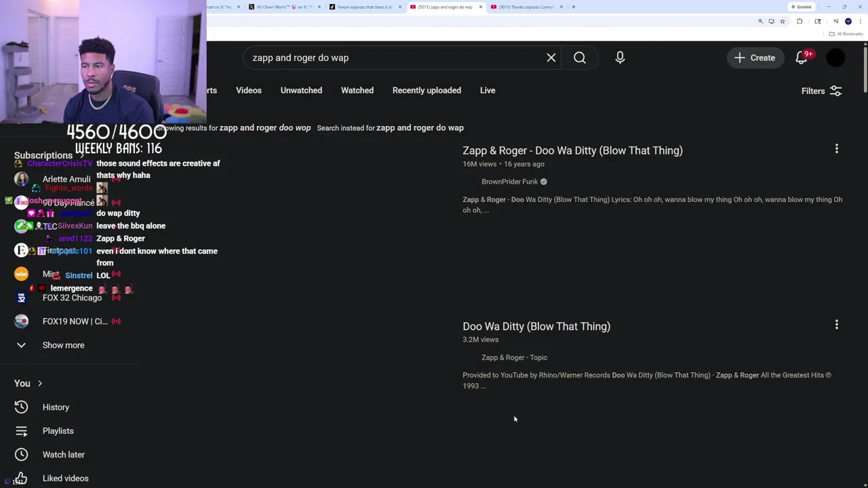Clear the search text with the X icon
The height and width of the screenshot is (488, 868).
pyautogui.click(x=551, y=58)
